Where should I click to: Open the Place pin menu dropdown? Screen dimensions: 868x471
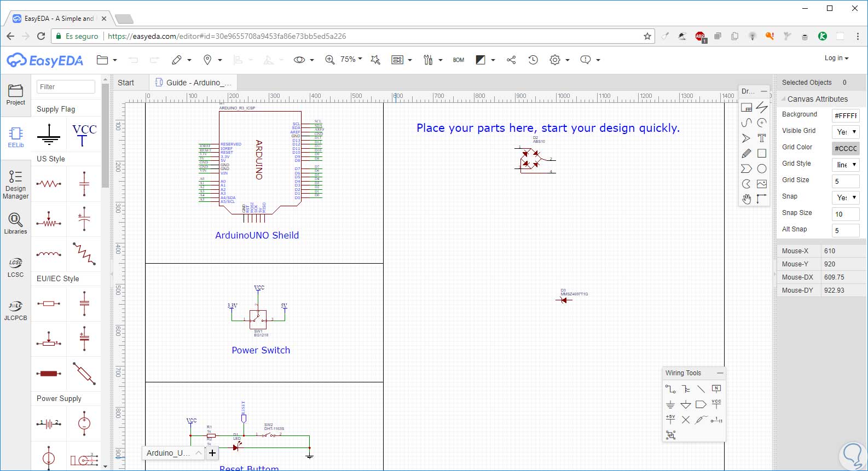click(x=212, y=60)
